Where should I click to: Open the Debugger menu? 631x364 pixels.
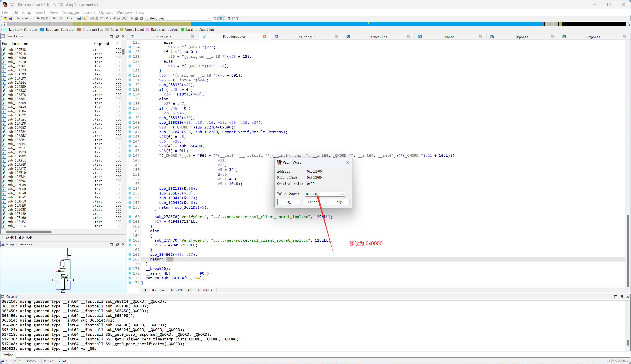click(x=70, y=12)
